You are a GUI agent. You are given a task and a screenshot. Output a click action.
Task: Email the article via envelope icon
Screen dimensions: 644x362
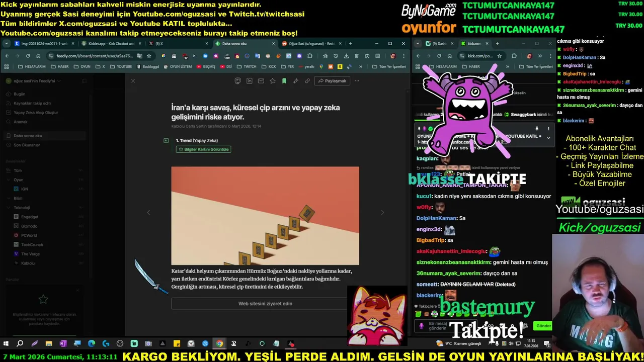click(261, 81)
